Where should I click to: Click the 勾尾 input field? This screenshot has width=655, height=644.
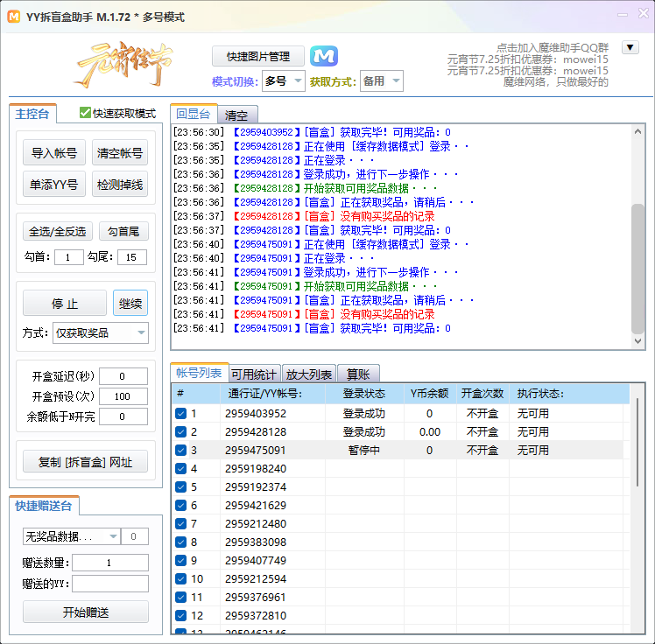pos(132,256)
